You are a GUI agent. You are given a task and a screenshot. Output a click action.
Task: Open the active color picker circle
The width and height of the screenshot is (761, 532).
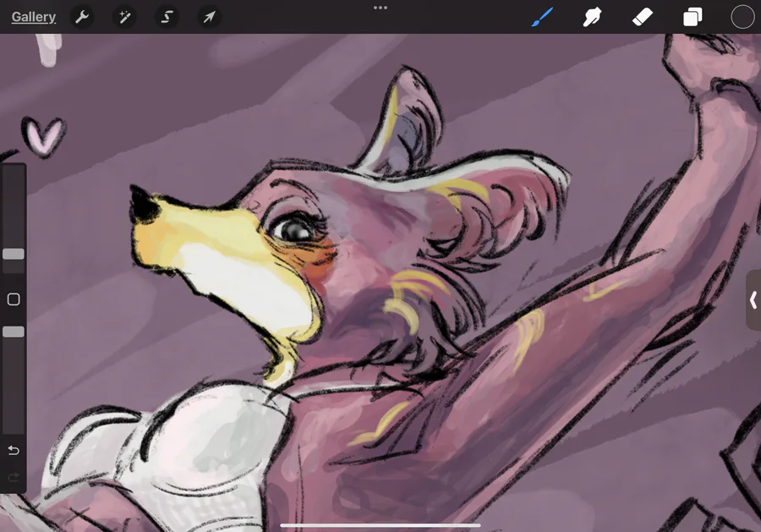pyautogui.click(x=742, y=17)
